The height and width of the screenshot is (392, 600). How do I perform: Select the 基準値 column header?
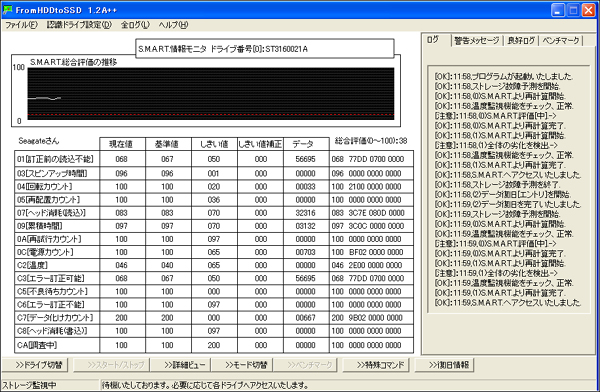pyautogui.click(x=168, y=144)
